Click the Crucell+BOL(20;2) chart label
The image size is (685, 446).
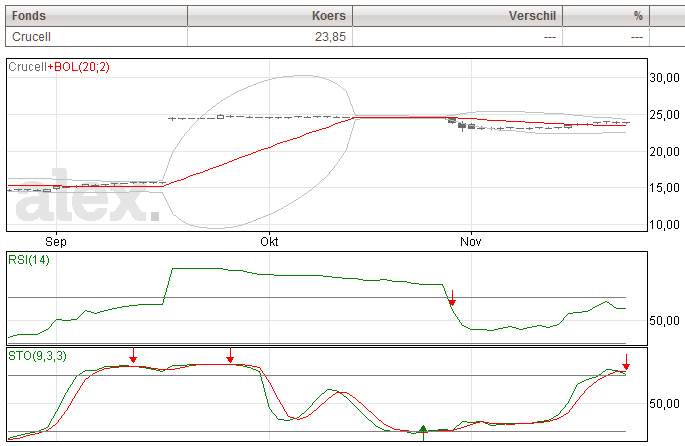tap(59, 67)
